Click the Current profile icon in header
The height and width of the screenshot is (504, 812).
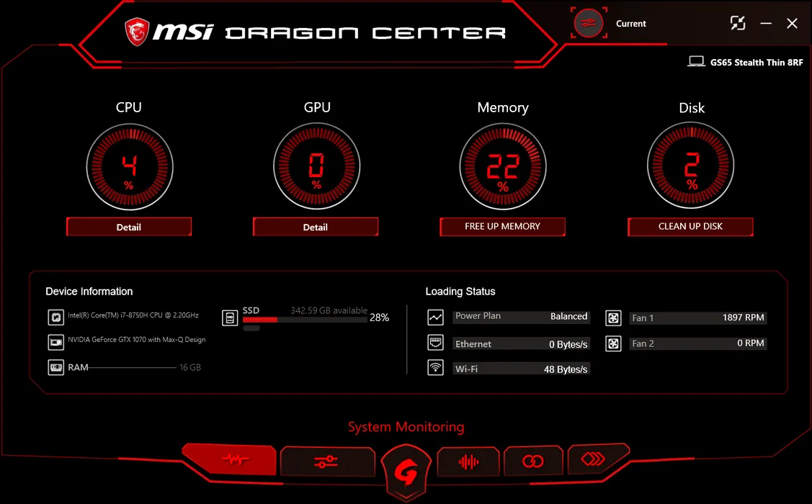click(x=589, y=24)
